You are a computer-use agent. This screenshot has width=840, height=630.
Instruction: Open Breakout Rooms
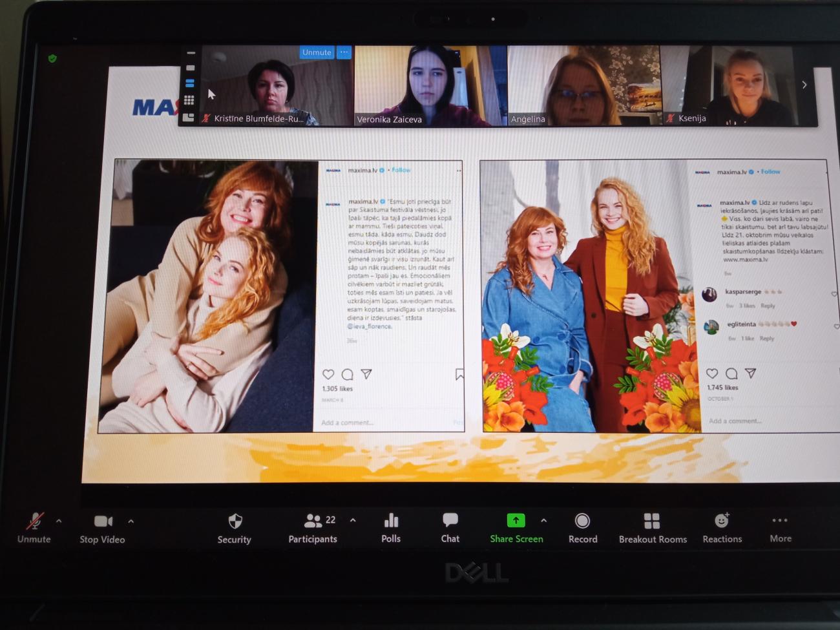click(652, 528)
